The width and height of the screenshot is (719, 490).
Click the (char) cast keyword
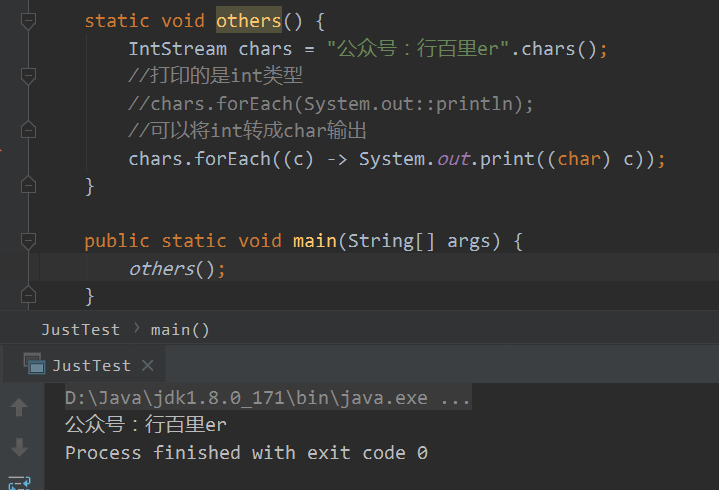pyautogui.click(x=579, y=159)
